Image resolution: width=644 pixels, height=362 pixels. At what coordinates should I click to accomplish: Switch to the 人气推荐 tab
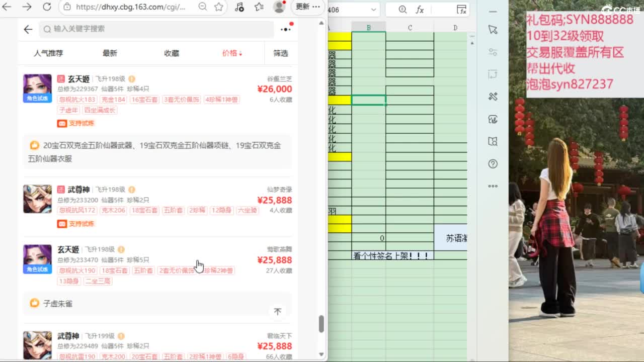click(x=48, y=53)
